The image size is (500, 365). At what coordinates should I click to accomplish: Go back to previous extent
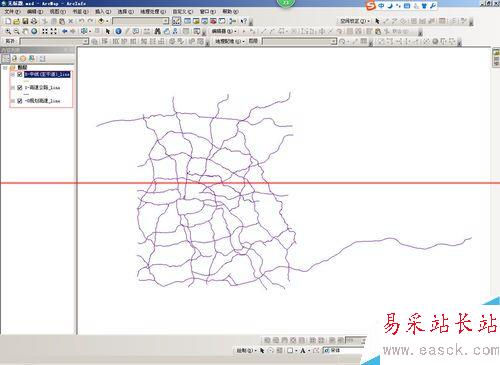64,31
